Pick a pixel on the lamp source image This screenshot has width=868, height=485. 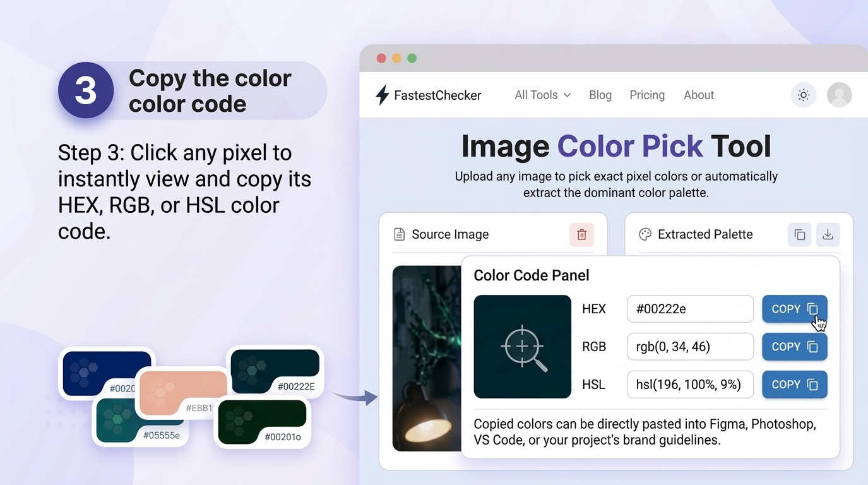coord(427,358)
